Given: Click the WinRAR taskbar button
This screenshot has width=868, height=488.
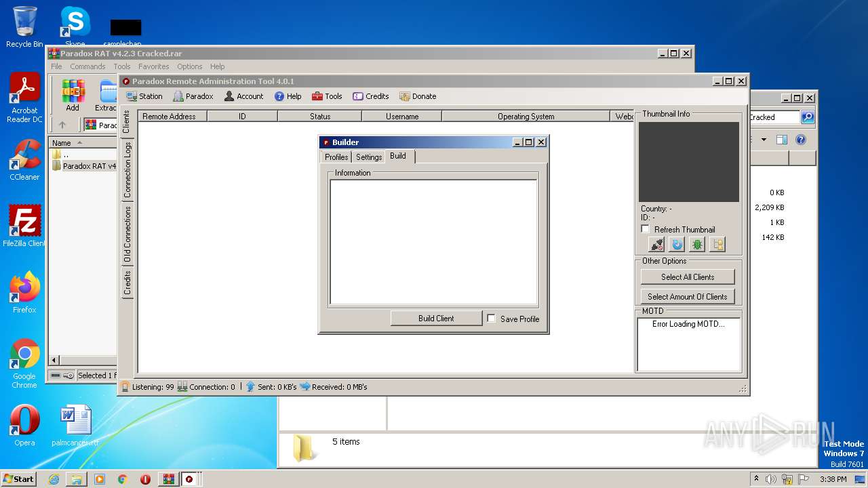Looking at the screenshot, I should [168, 479].
